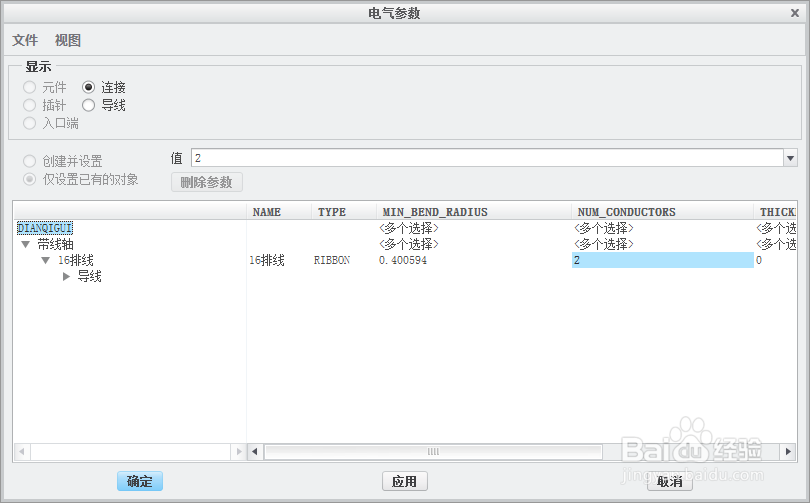Click the table's right scroll arrow
The height and width of the screenshot is (503, 810).
[x=788, y=452]
